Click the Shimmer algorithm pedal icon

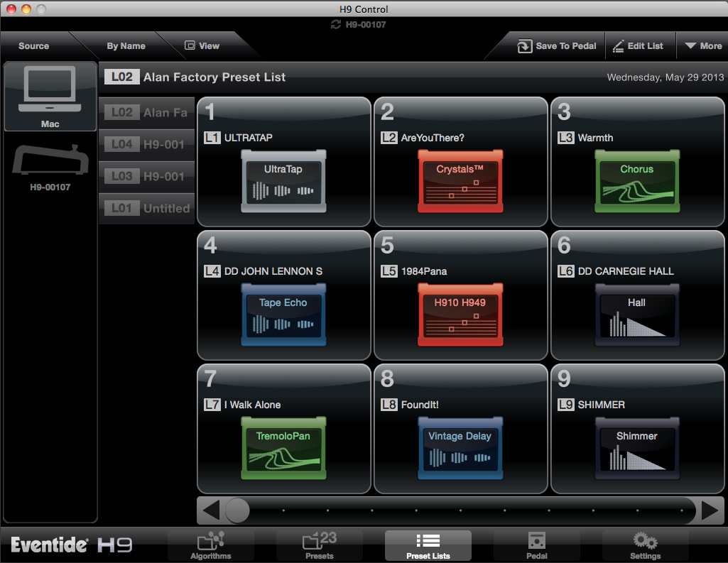tap(637, 448)
